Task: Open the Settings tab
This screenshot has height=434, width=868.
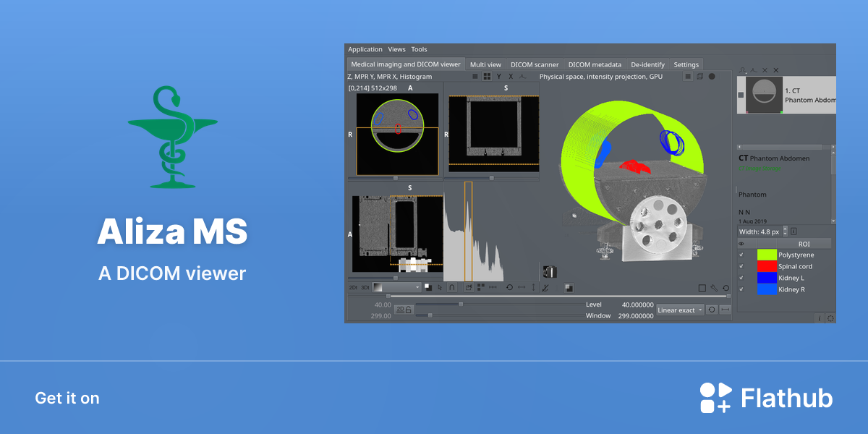Action: click(x=686, y=64)
